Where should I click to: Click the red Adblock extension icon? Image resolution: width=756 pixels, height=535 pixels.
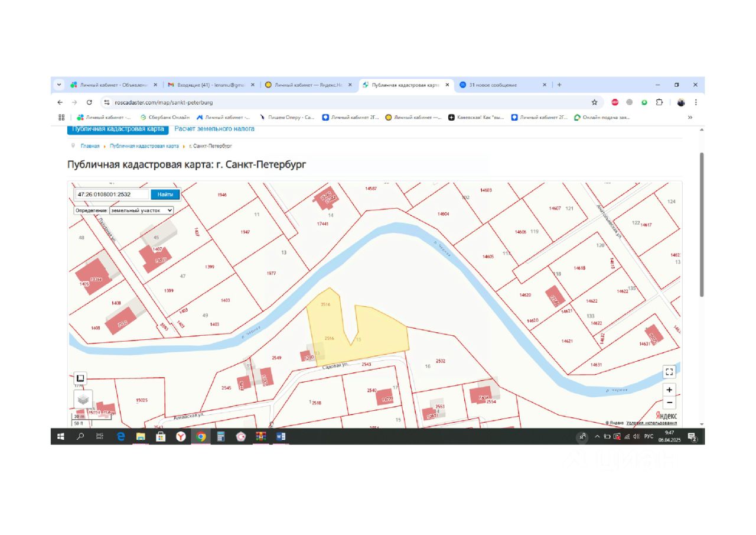point(615,102)
